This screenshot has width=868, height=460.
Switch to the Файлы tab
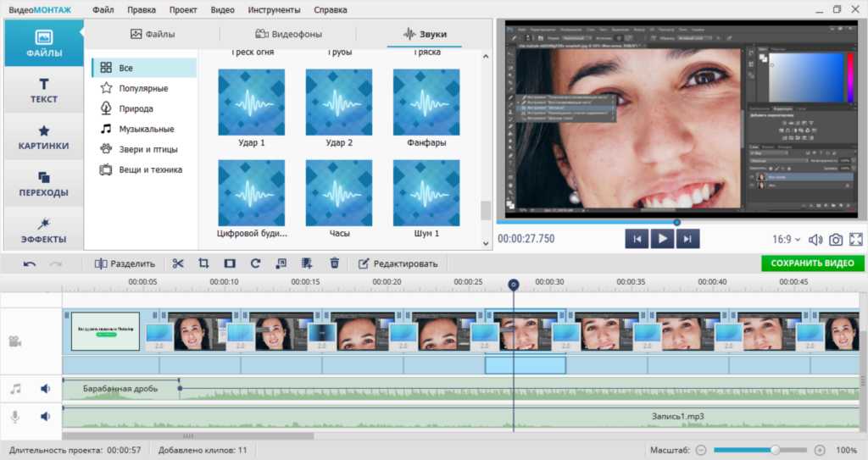tap(153, 34)
